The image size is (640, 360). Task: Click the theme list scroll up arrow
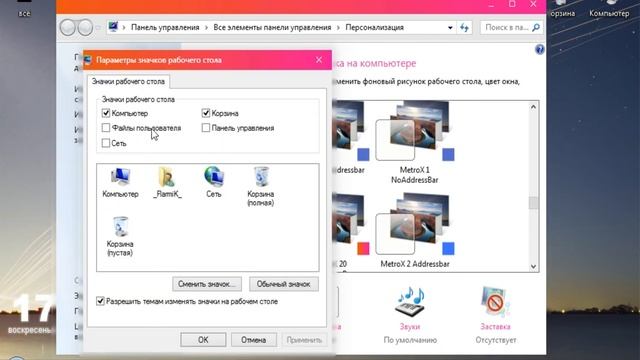(x=533, y=107)
